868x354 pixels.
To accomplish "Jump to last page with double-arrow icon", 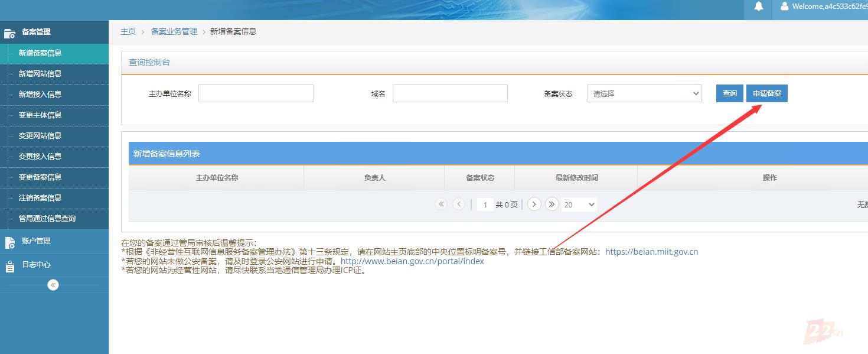I will click(552, 203).
